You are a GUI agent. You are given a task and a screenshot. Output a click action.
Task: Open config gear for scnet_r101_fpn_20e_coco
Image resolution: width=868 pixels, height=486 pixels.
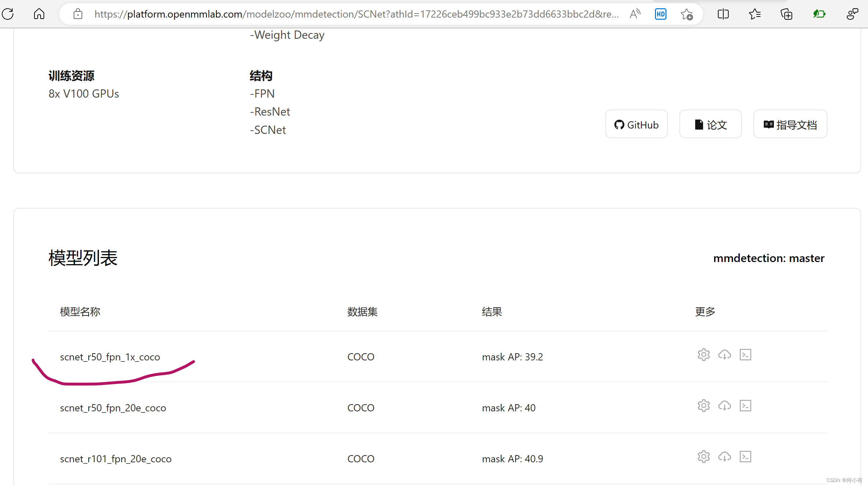pos(703,457)
